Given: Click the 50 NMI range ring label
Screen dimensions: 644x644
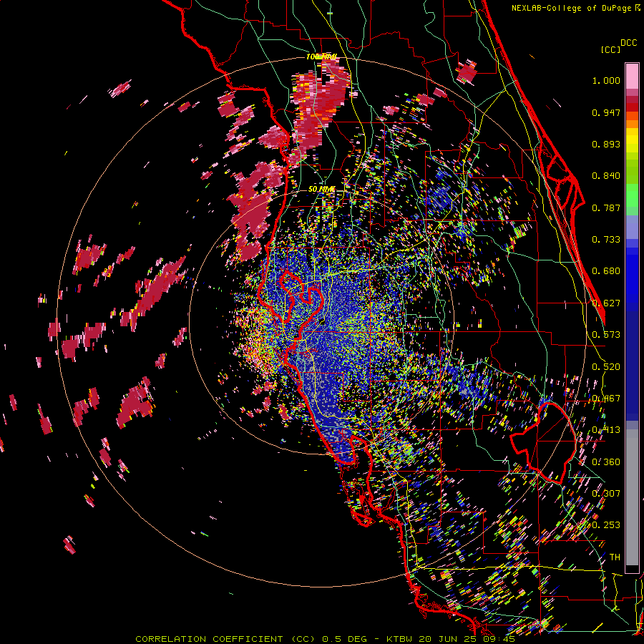Looking at the screenshot, I should (321, 190).
